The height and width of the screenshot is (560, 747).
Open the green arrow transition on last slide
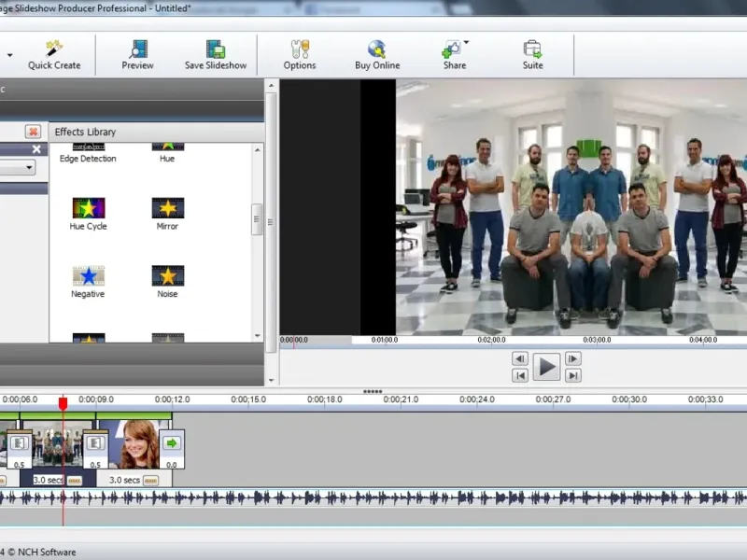click(172, 443)
